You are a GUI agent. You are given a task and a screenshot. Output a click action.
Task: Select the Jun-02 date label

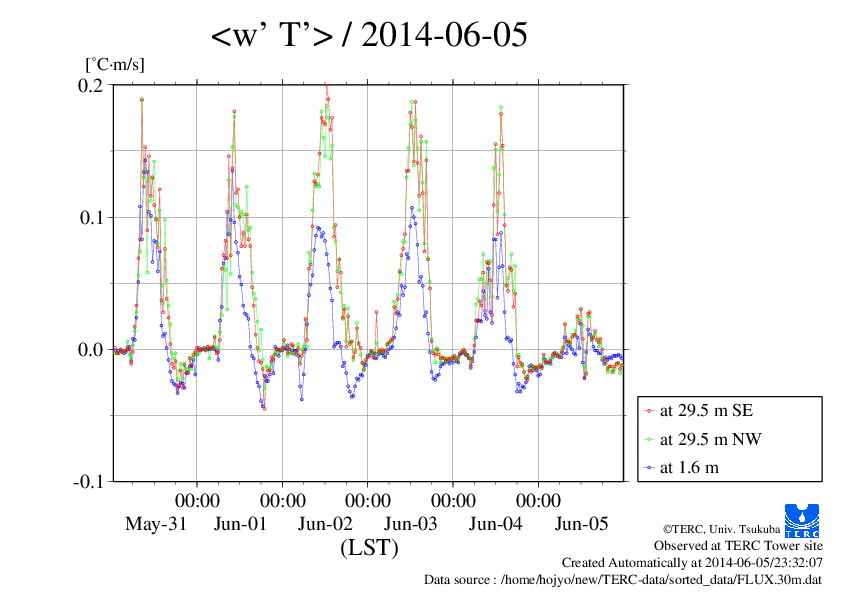tap(326, 523)
